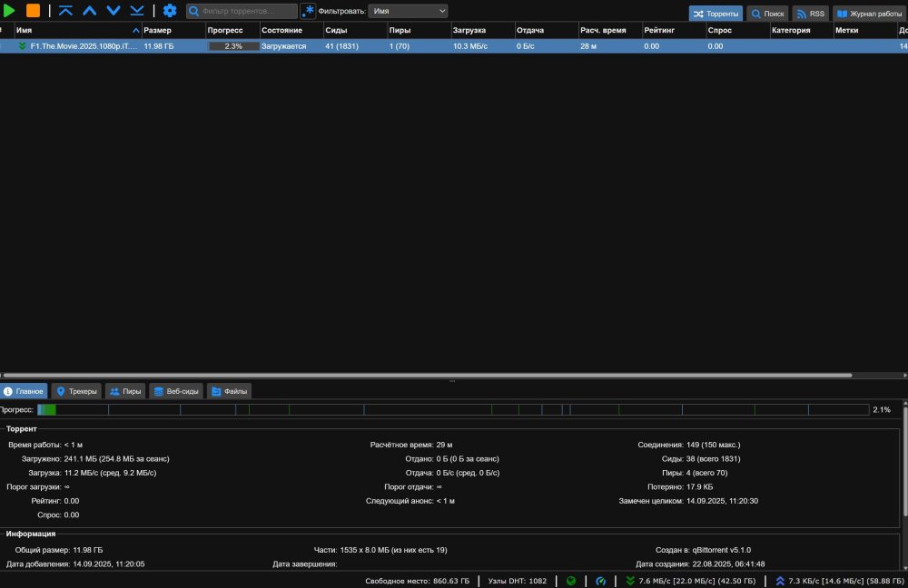Open the Файлы details tab

pos(230,391)
